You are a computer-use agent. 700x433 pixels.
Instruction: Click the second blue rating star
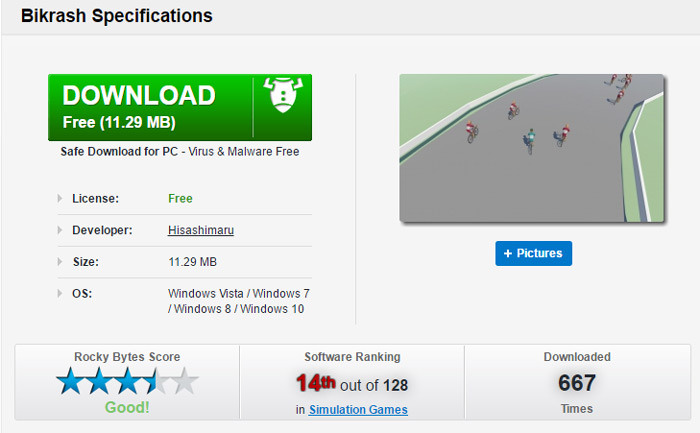point(99,381)
